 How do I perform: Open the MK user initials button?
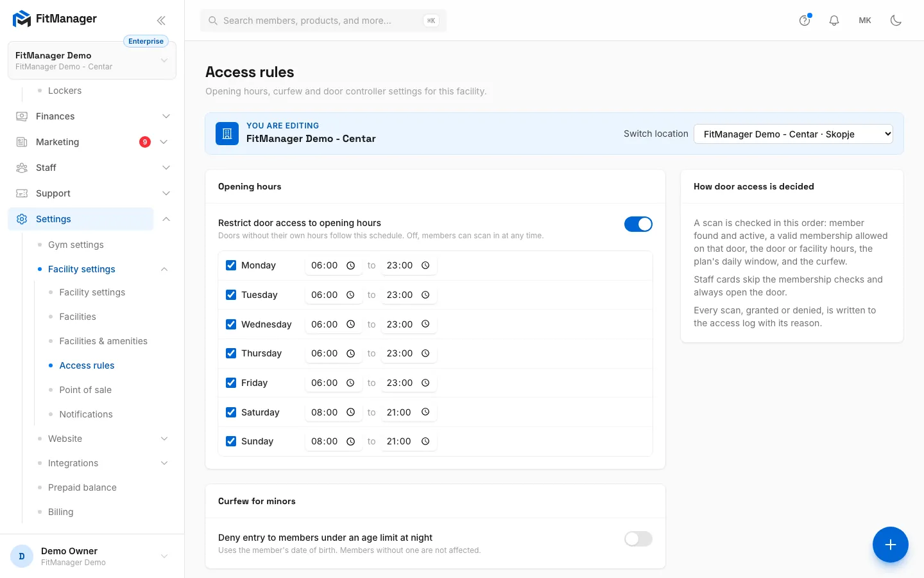tap(865, 21)
